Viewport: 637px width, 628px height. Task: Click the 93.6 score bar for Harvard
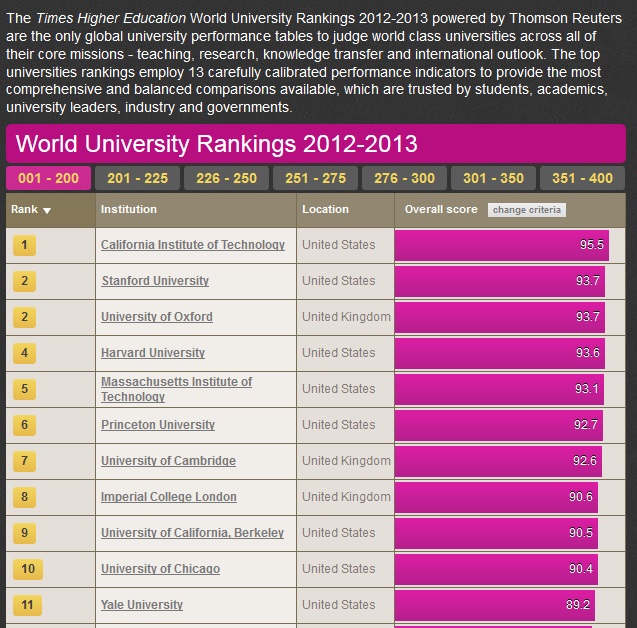pos(499,353)
